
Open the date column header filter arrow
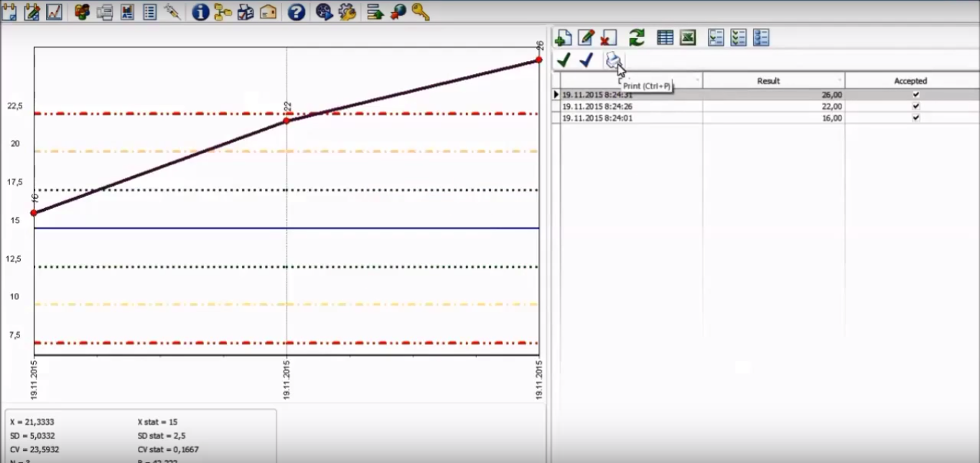point(698,81)
